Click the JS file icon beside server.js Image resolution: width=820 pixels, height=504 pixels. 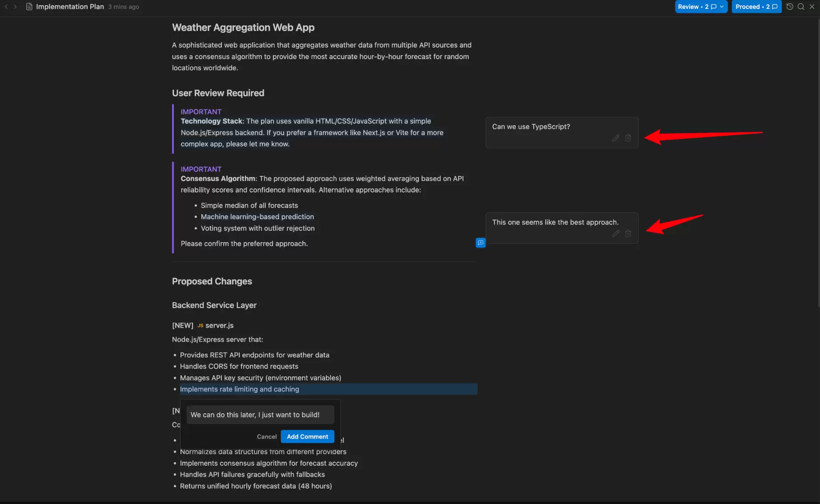coord(200,325)
